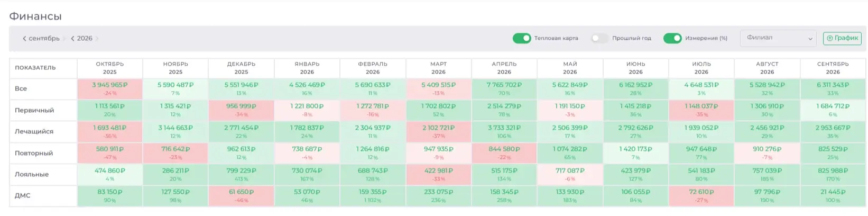This screenshot has height=216, width=868.
Task: Click the cell with 6 311 343 ₽
Action: pyautogui.click(x=833, y=89)
